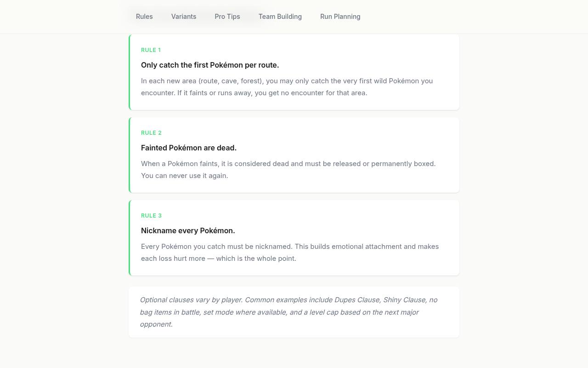
Task: Click the italic optional clauses note
Action: point(288,312)
